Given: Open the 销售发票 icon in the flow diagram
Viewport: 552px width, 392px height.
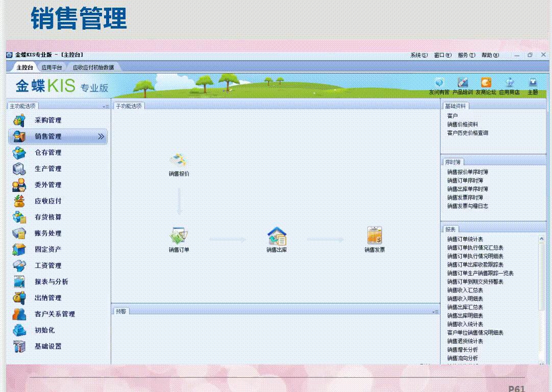Looking at the screenshot, I should click(x=375, y=236).
